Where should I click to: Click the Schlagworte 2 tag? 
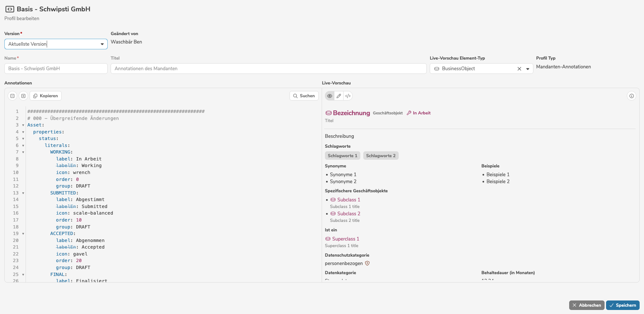(x=381, y=156)
